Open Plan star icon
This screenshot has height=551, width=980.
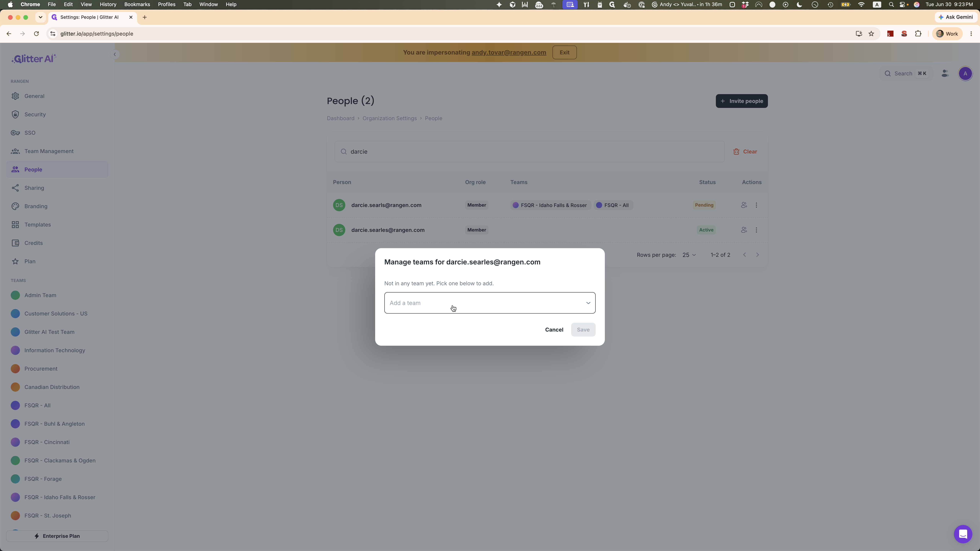(x=15, y=261)
